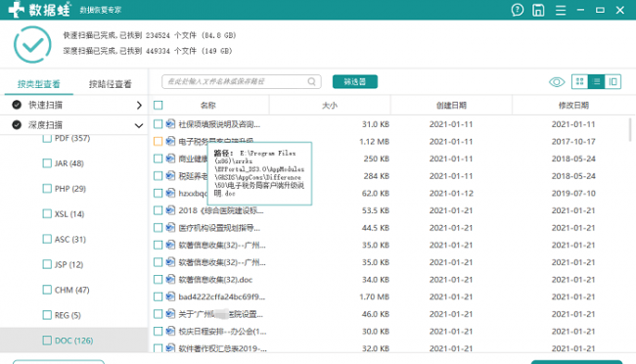Sort by the size column header
This screenshot has height=364, width=636.
coord(330,105)
